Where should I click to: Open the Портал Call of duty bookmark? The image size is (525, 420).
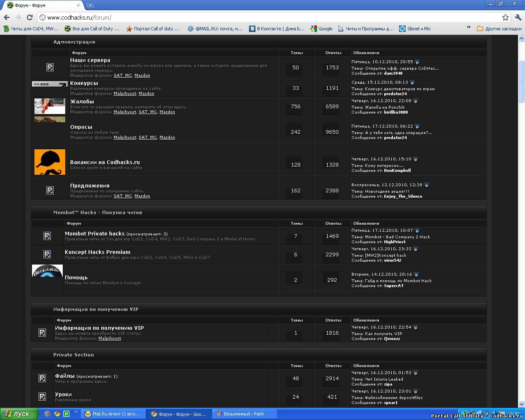coord(153,29)
